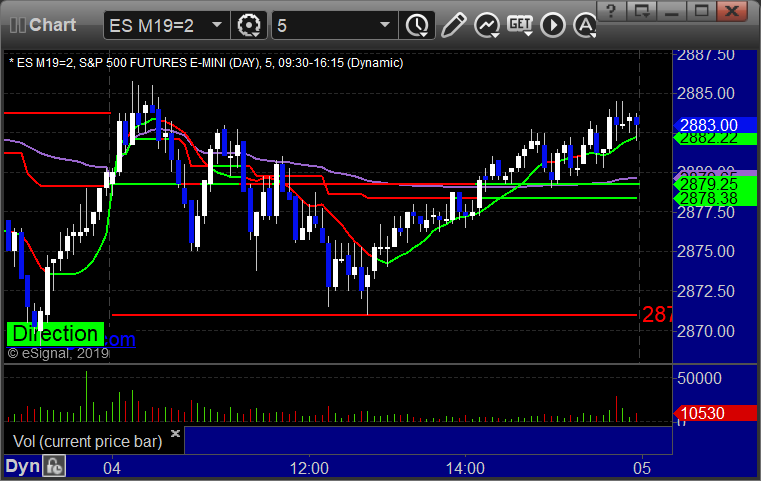Click the 12:00 time axis label
The image size is (761, 481).
pos(309,468)
